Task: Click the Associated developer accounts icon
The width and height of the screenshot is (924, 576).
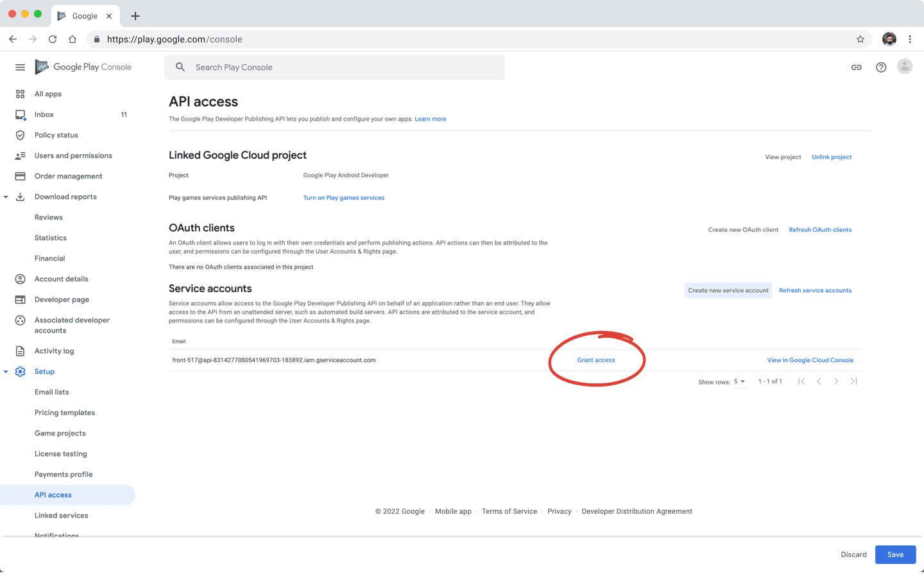Action: tap(20, 320)
